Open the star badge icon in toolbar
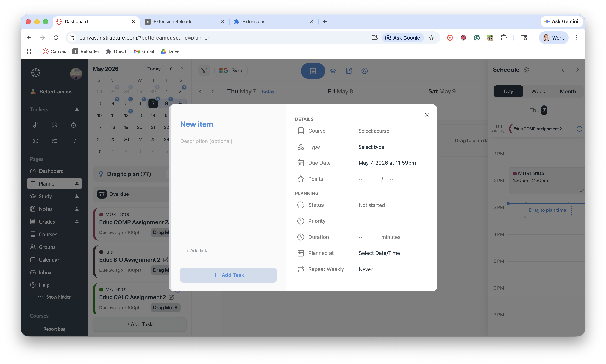Screen dimensions: 606x364 click(364, 71)
